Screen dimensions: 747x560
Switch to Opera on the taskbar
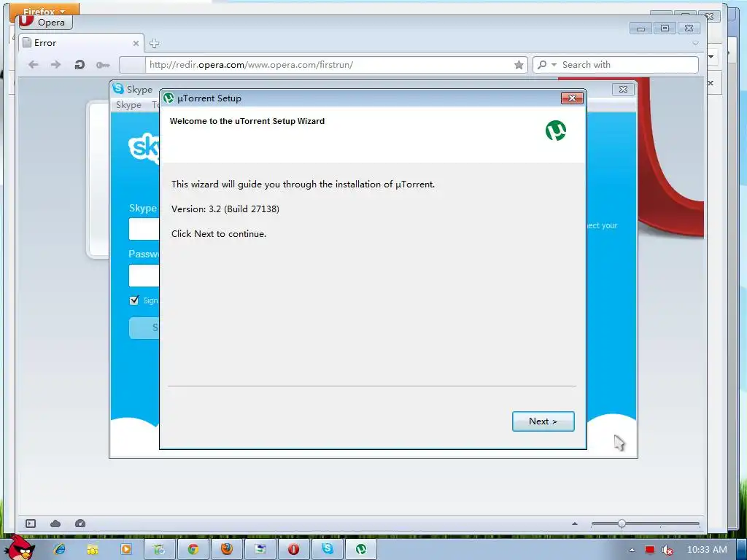click(x=293, y=549)
